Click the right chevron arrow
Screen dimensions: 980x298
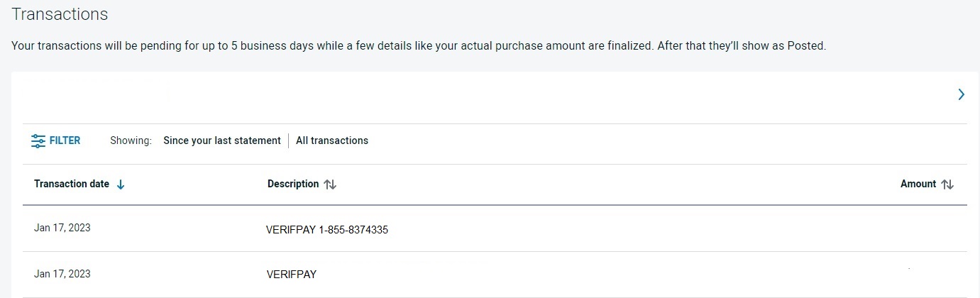coord(961,94)
